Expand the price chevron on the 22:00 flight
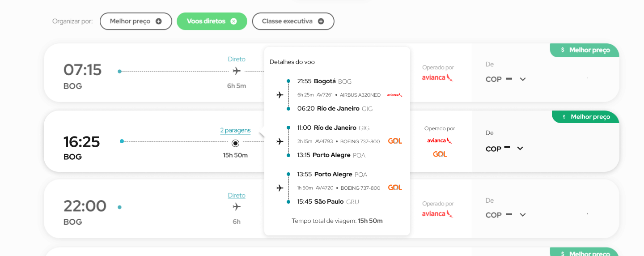Screen dimensions: 644x256 [522, 215]
